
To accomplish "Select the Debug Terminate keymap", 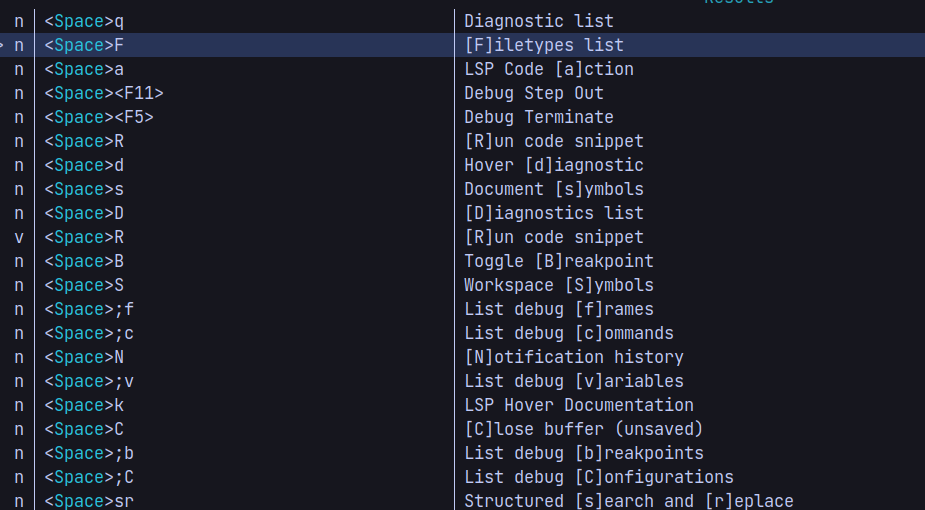I will (x=462, y=117).
